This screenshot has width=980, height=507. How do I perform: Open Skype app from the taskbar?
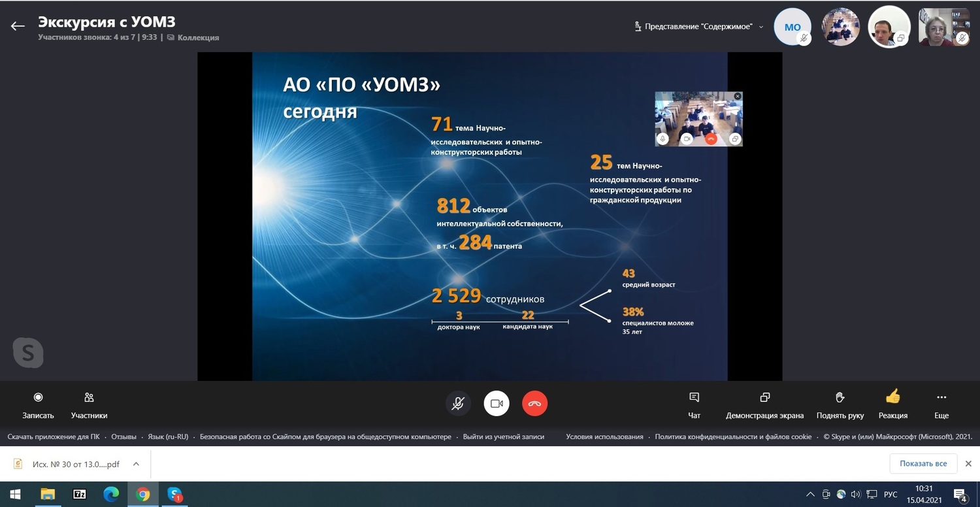pos(174,495)
